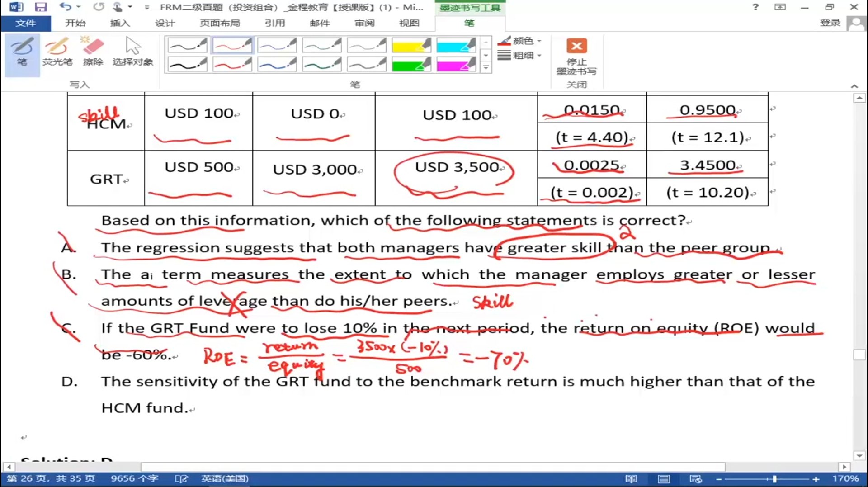Image resolution: width=868 pixels, height=487 pixels.
Task: Choose the yellow highlighter pen swatch
Action: tap(411, 45)
